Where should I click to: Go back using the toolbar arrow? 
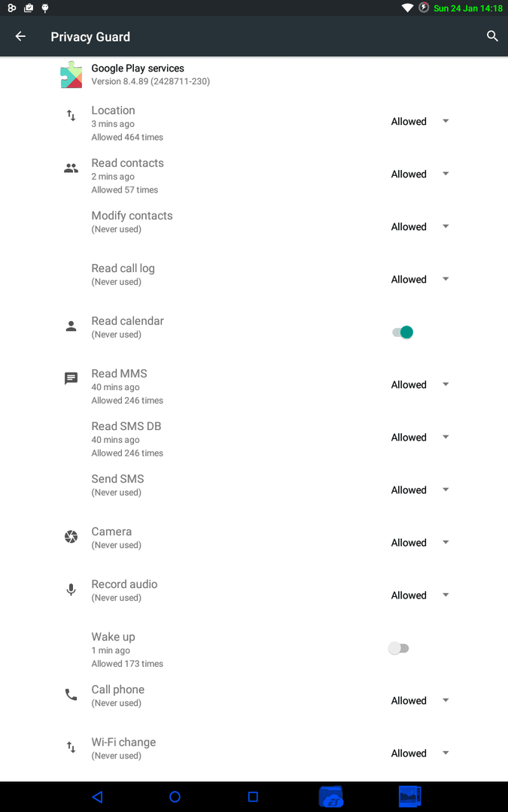(x=20, y=36)
